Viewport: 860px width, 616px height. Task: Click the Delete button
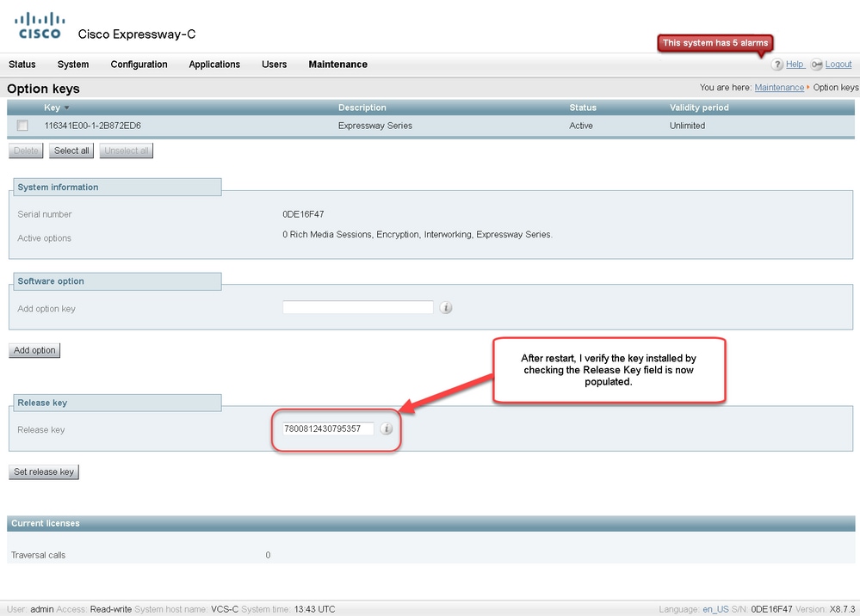point(26,151)
